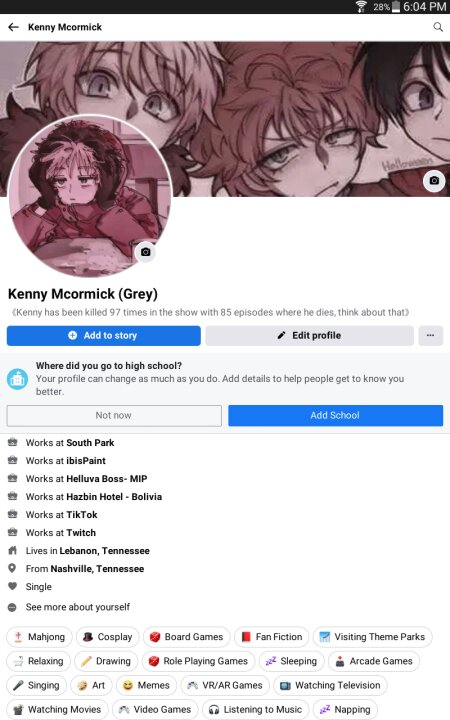The image size is (450, 720).
Task: Tap the cover photo camera icon
Action: click(434, 180)
